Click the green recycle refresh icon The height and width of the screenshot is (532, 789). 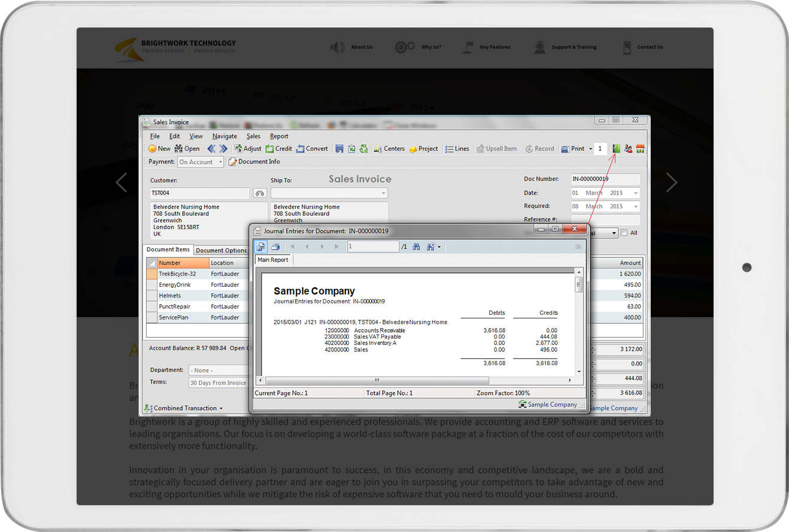(363, 149)
